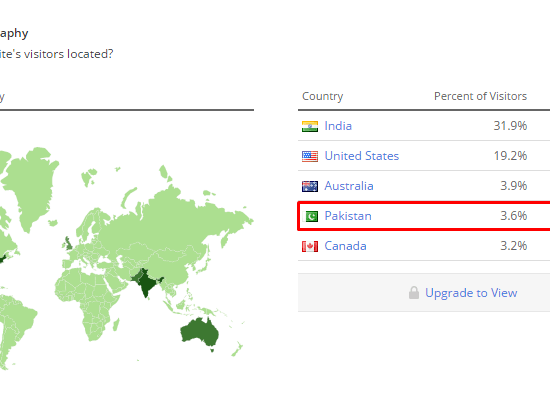Open the Canada country link

point(345,246)
